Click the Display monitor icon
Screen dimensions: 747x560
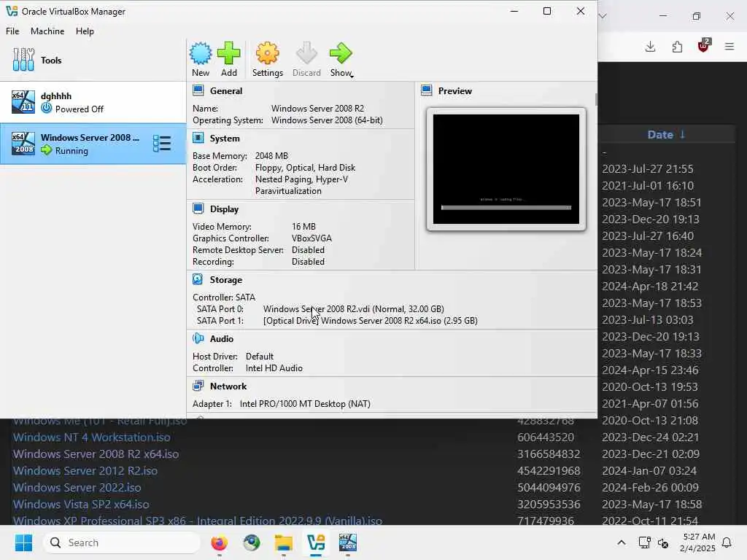coord(198,209)
